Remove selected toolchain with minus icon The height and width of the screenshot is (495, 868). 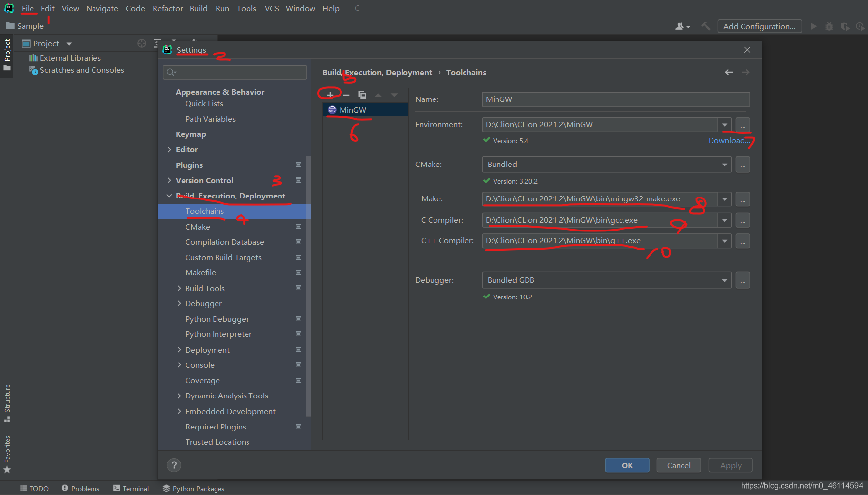[x=346, y=95]
